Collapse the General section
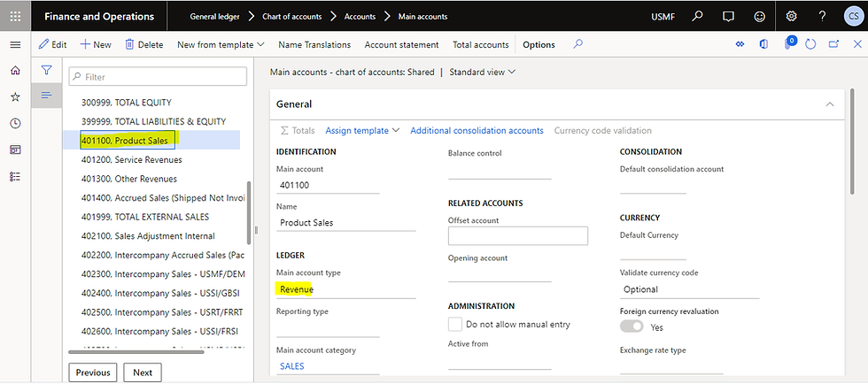The height and width of the screenshot is (384, 868). coord(830,104)
